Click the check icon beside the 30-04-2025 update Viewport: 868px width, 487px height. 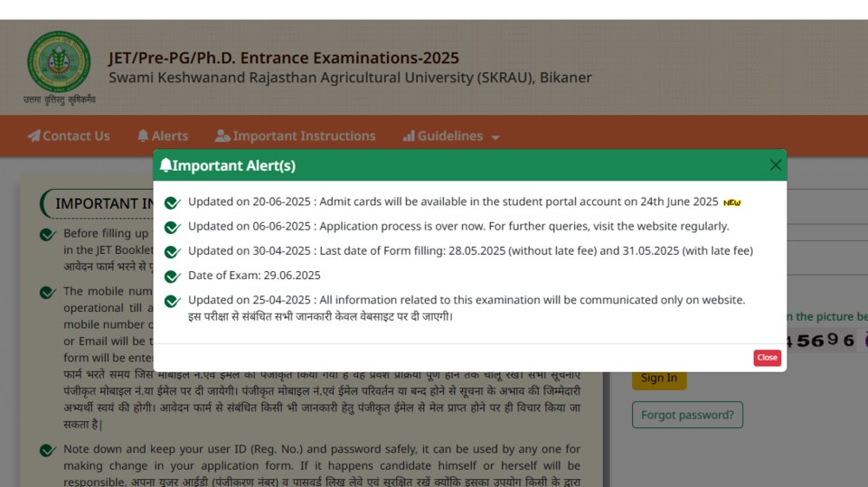click(x=172, y=252)
